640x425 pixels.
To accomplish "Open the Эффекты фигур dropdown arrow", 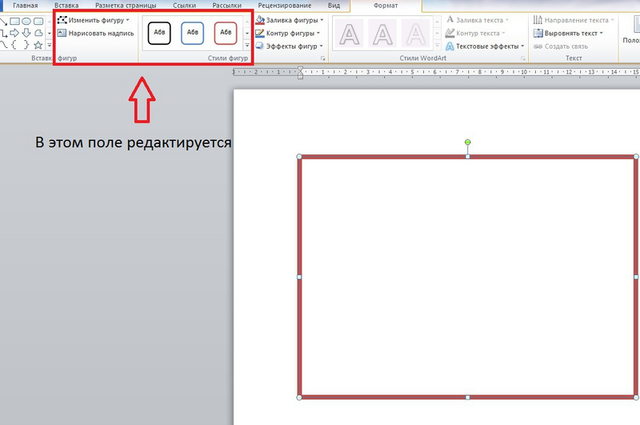I will 321,46.
